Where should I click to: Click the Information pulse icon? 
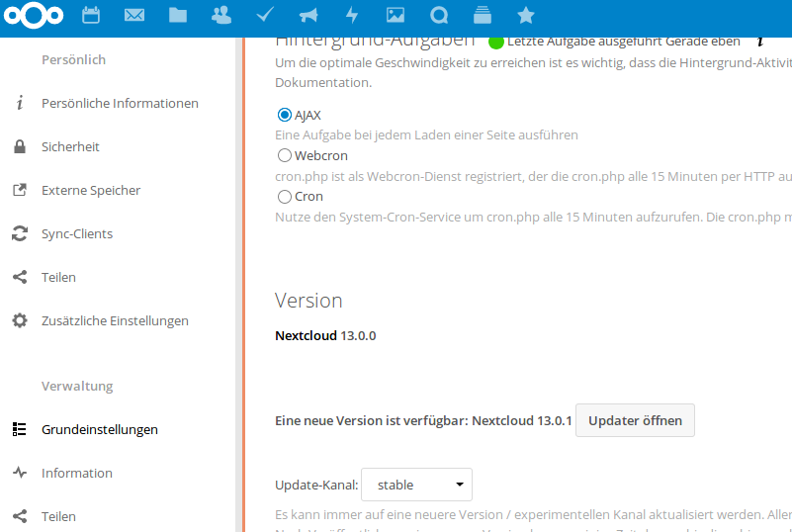click(x=20, y=473)
